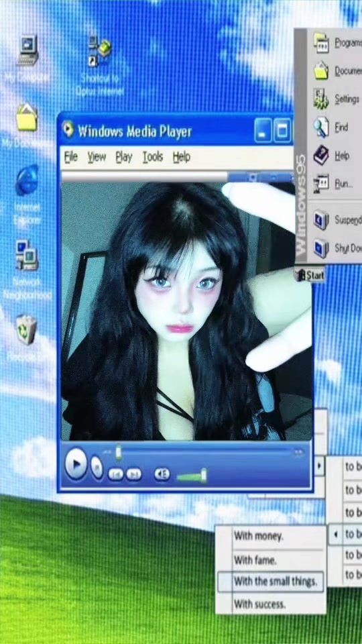Launch Internet Explorer from the desktop
362x644 pixels.
(27, 180)
